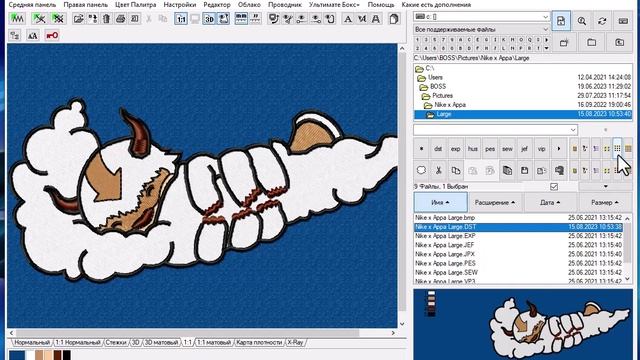Screen dimensions: 640x360
Task: Toggle the checkbox beside file count status
Action: tap(554, 187)
